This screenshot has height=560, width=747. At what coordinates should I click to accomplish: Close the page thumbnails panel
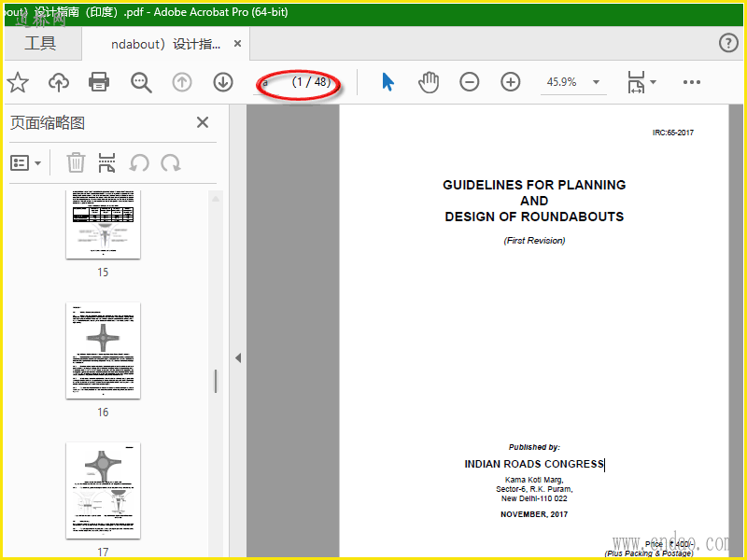203,122
